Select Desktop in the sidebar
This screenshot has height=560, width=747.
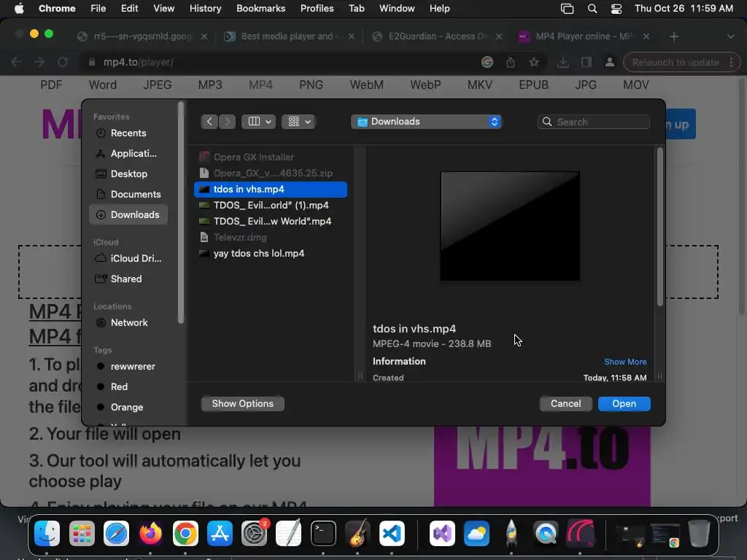(128, 174)
